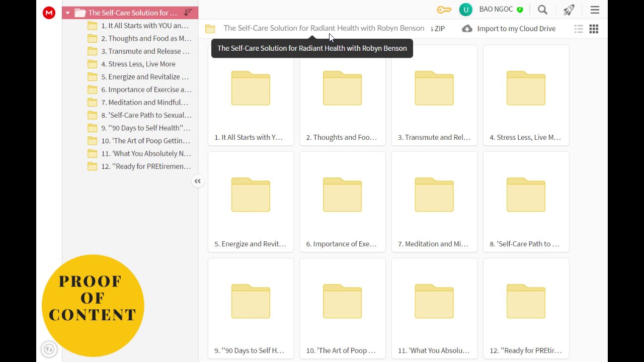Click the cloud import icon

[467, 29]
